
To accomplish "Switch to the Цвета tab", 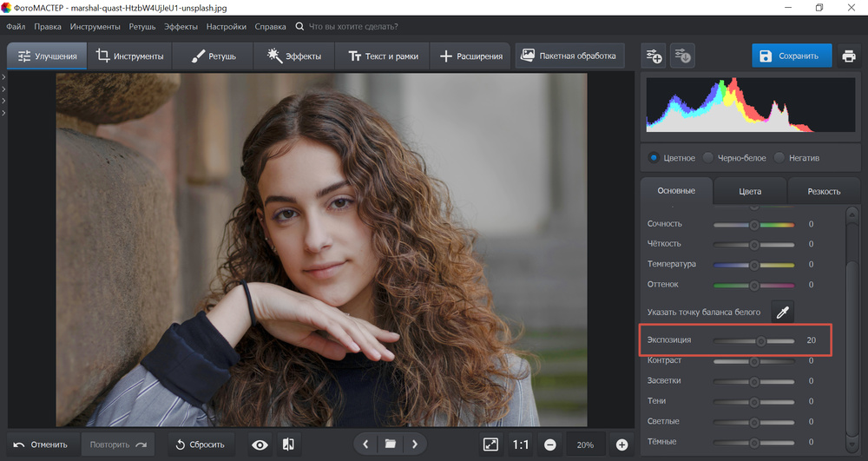I will pyautogui.click(x=749, y=191).
